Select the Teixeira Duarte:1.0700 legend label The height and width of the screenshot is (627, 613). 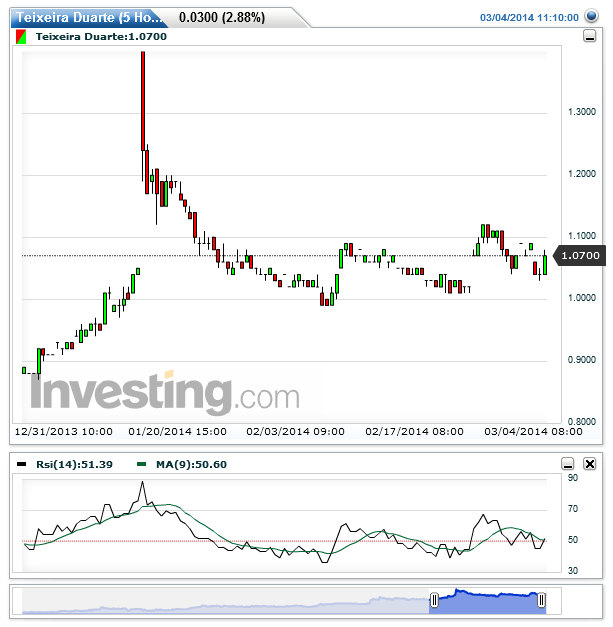point(101,37)
